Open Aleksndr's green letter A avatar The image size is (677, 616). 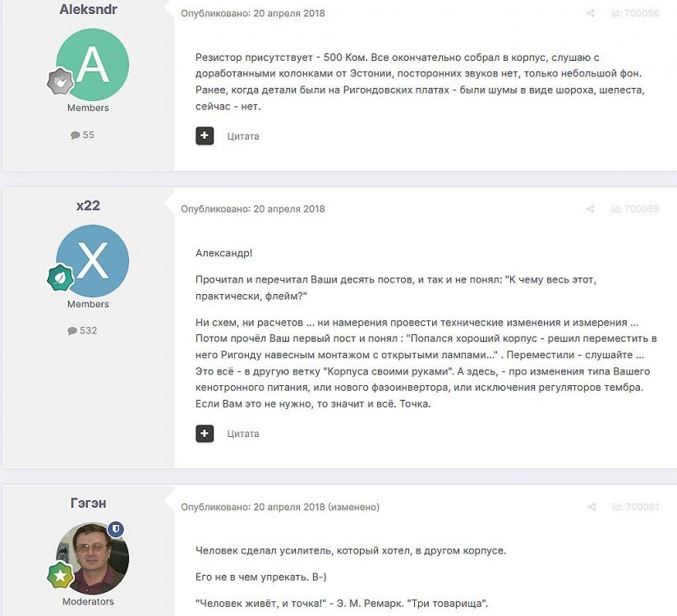click(92, 65)
